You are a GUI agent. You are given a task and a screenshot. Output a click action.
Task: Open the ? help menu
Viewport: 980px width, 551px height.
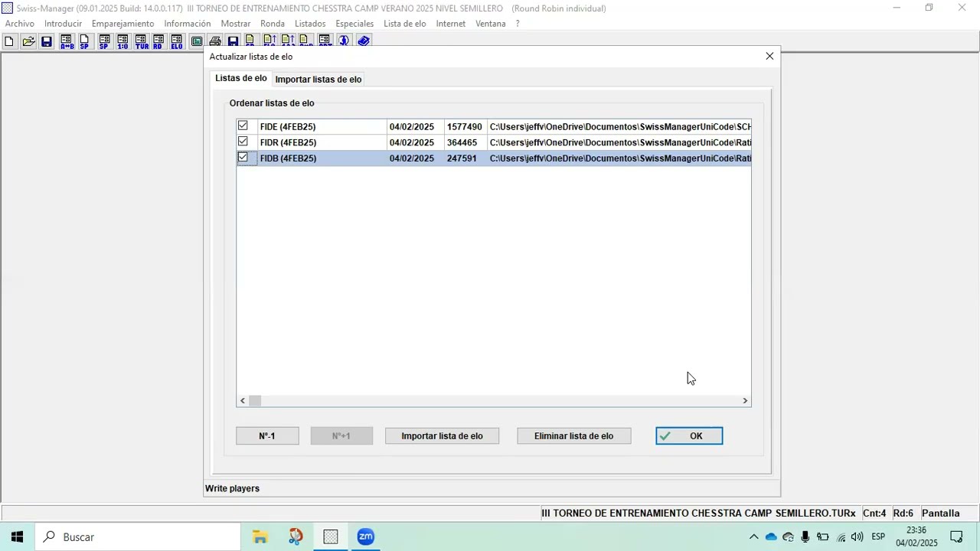tap(518, 24)
